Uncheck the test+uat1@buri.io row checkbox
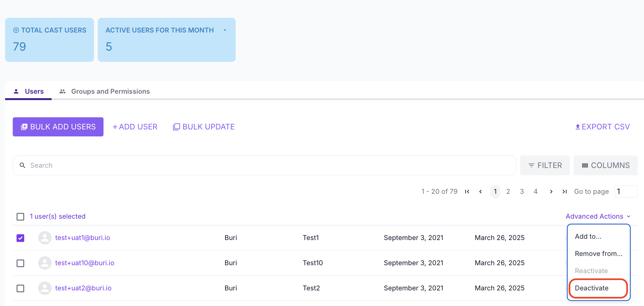This screenshot has width=644, height=306. tap(20, 238)
